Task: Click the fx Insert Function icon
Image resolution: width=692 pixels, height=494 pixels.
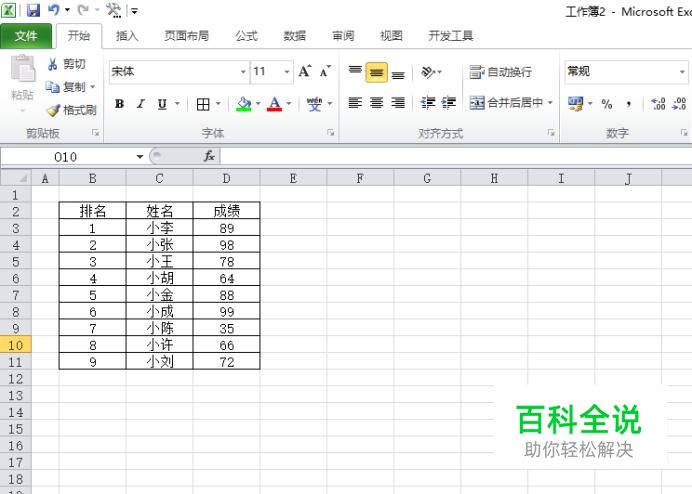Action: point(209,156)
